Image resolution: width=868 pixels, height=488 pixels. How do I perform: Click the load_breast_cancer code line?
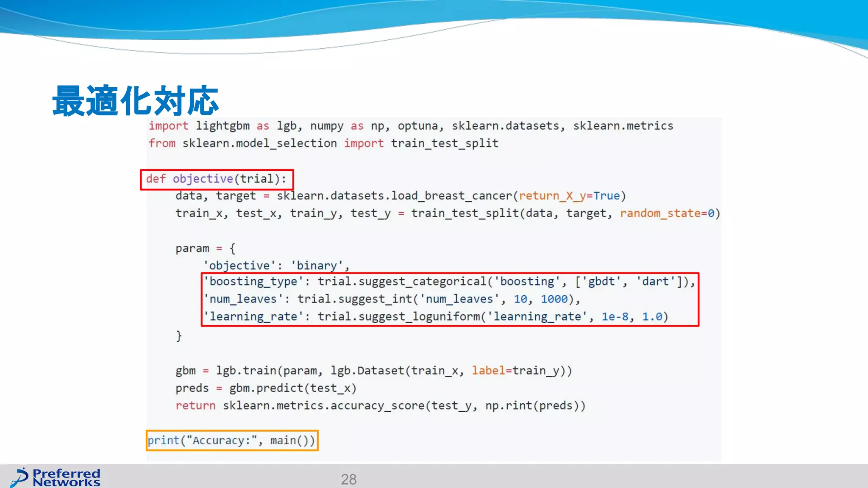tap(401, 196)
